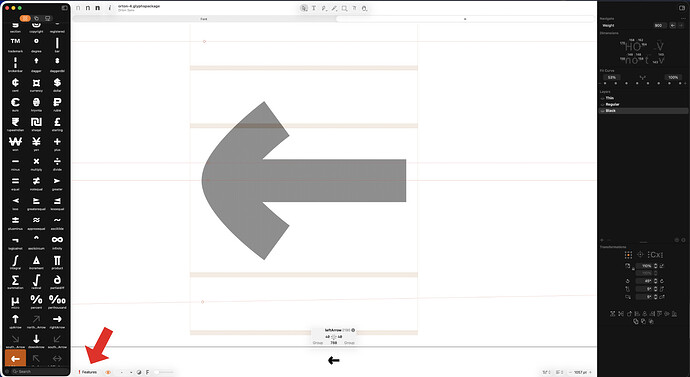Select the Regular layer row
Image resolution: width=690 pixels, height=377 pixels.
(x=643, y=105)
